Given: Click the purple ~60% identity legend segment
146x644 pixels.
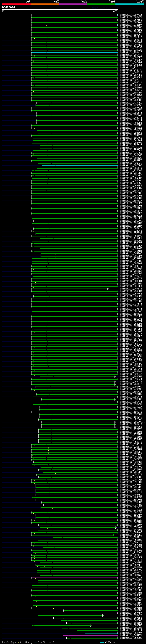Looking at the screenshot, I should tap(73, 4).
